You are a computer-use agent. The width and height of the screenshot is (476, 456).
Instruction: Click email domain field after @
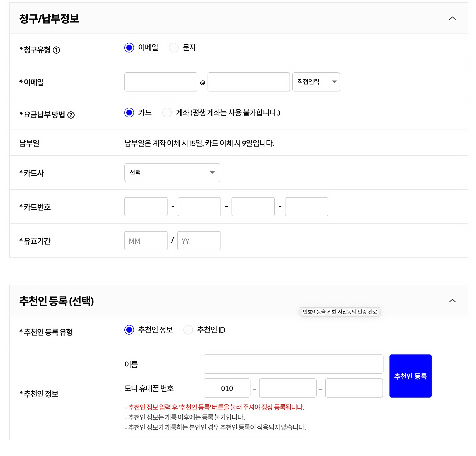point(249,82)
